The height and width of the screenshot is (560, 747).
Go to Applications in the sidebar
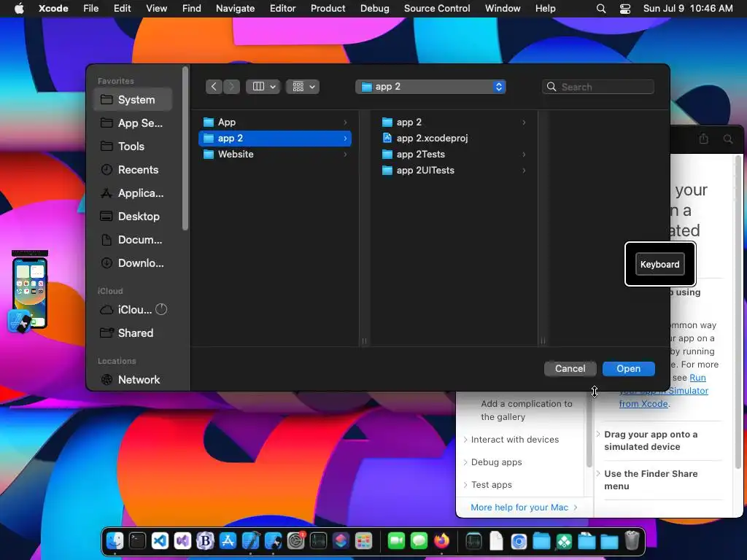(x=133, y=192)
